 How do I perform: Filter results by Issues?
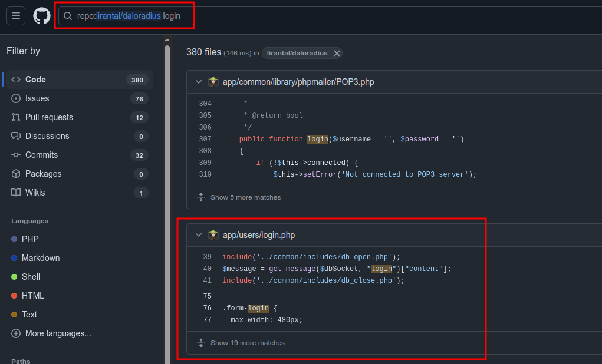tap(37, 98)
